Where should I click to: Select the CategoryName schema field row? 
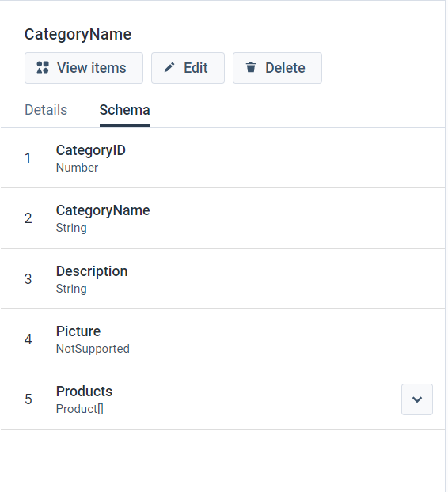point(222,218)
